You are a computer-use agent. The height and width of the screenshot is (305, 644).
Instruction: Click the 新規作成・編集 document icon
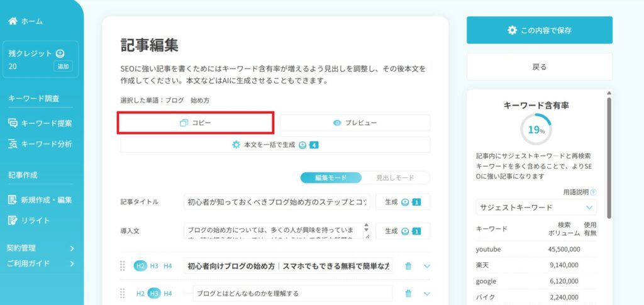click(13, 200)
